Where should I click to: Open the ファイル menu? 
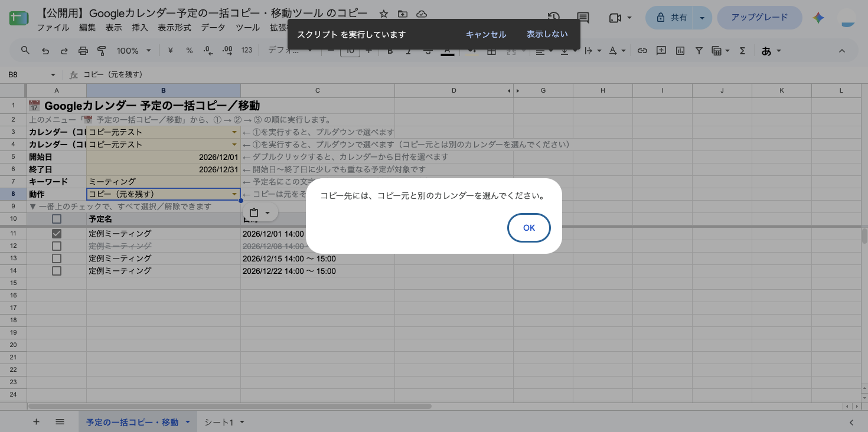[x=53, y=28]
